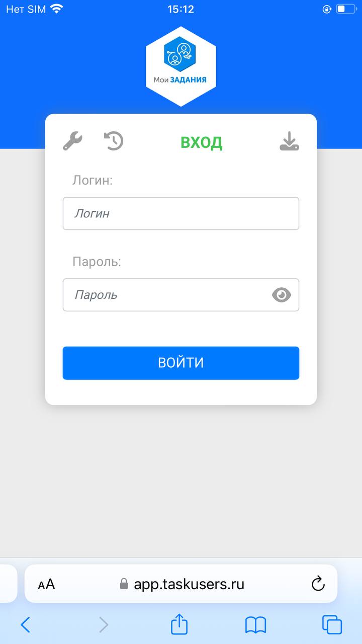Click the ВОЙТИ button

click(181, 363)
